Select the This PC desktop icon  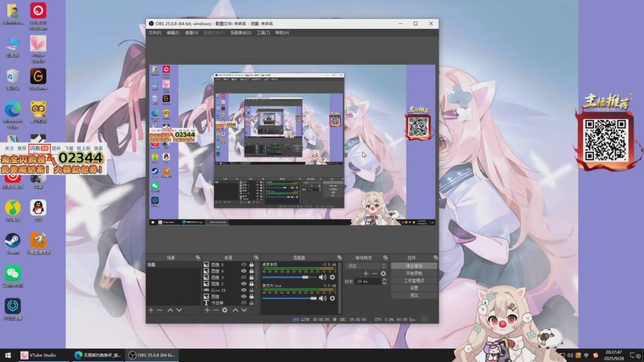(x=13, y=47)
